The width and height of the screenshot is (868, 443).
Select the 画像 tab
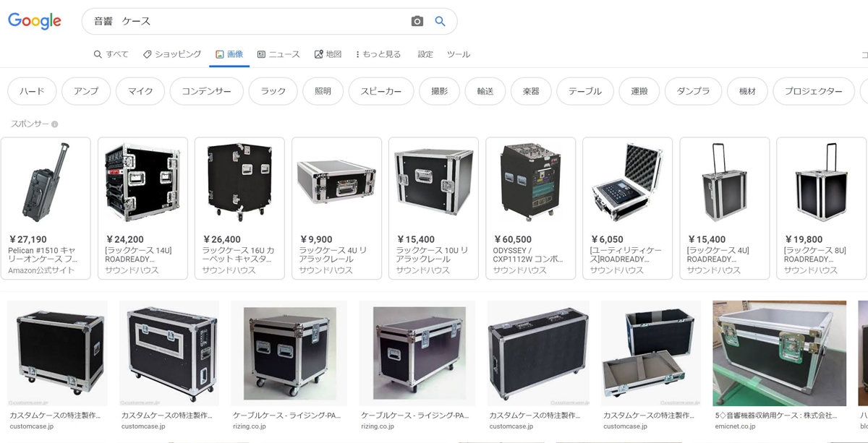pos(229,54)
